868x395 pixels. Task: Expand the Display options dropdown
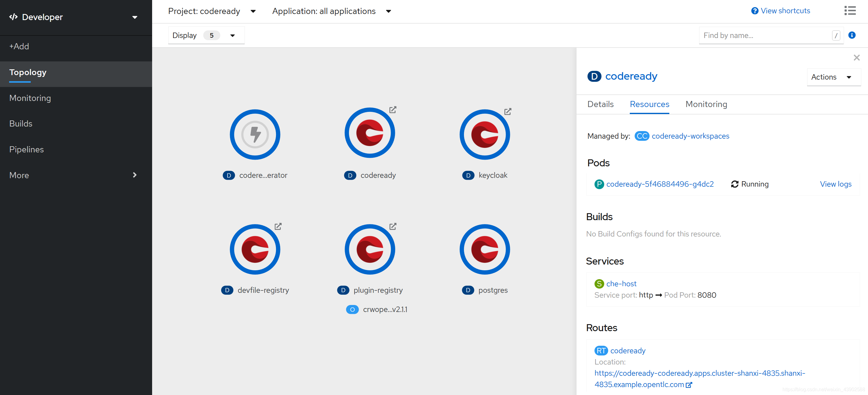[206, 35]
